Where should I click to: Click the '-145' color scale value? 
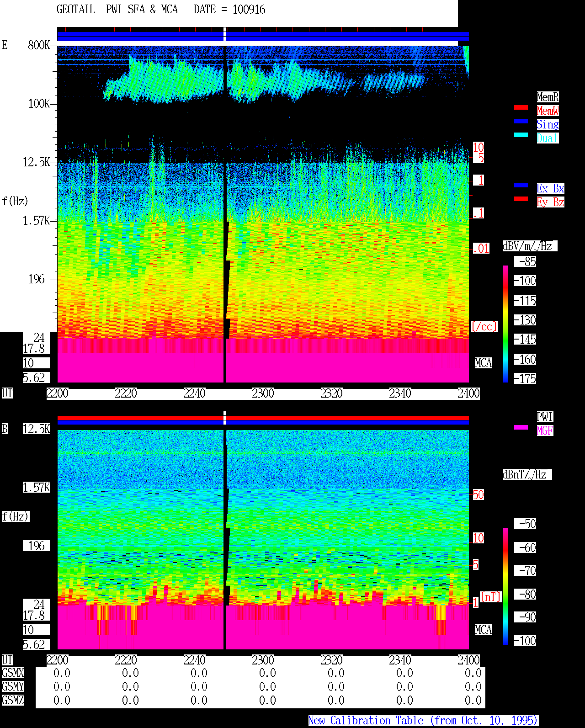tap(526, 339)
